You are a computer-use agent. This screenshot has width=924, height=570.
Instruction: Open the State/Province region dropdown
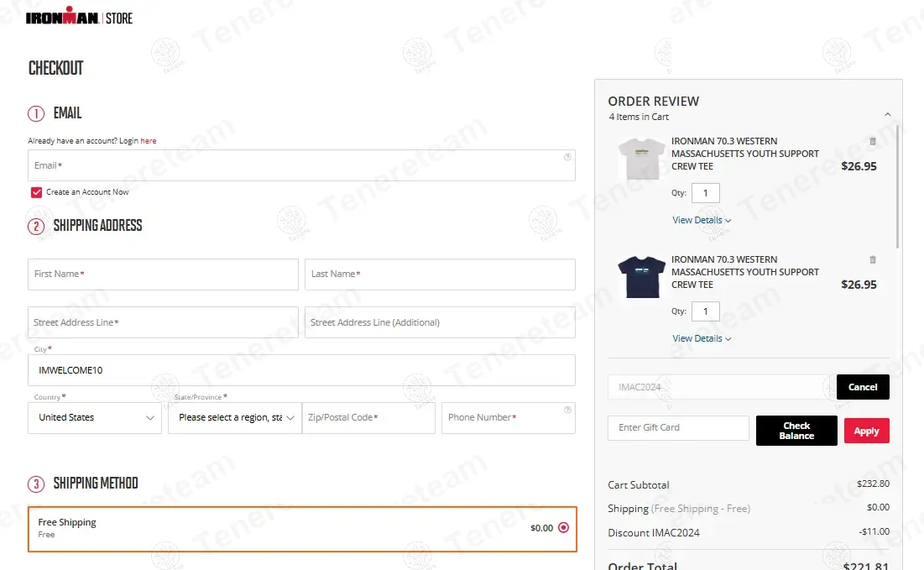click(x=235, y=418)
